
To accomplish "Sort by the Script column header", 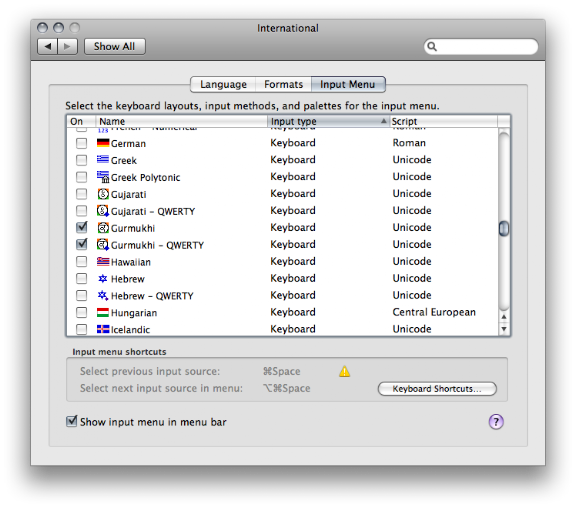I will coord(443,121).
